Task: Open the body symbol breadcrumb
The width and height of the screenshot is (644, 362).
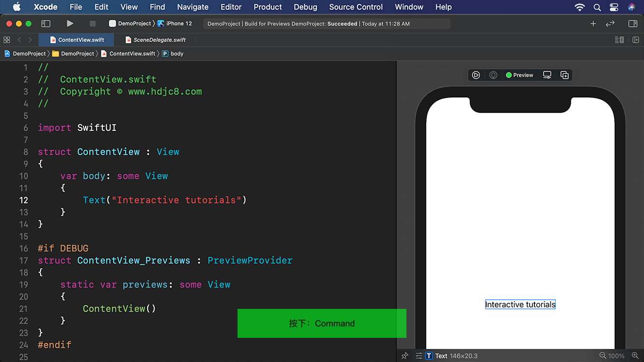Action: click(173, 54)
